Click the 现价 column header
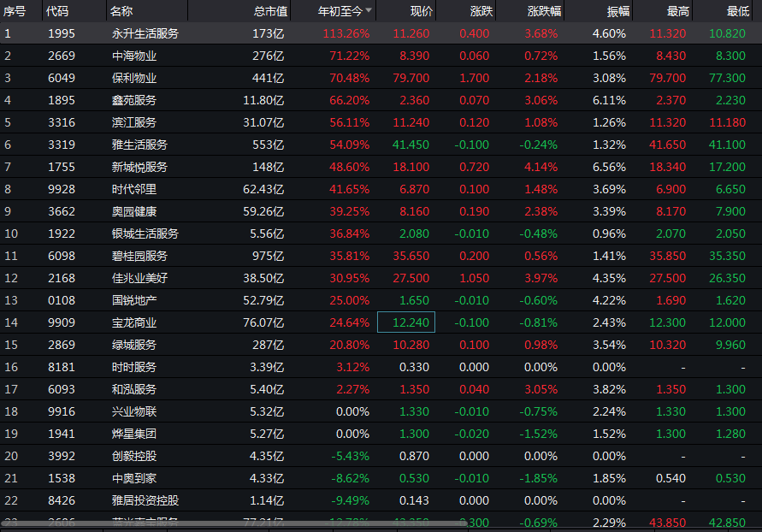The height and width of the screenshot is (532, 762). coord(422,11)
